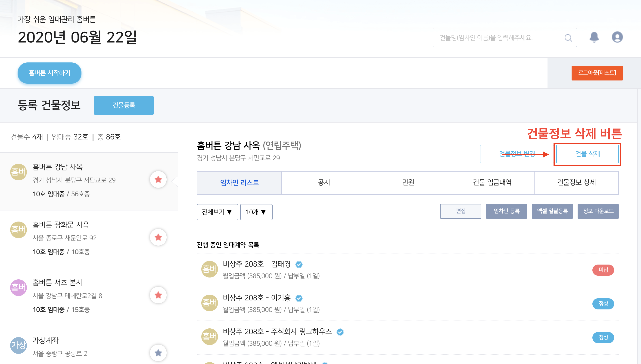Click avatar icon of 주식회사 링크하우스 tenant
Screen dimensions: 641x364
click(x=209, y=336)
